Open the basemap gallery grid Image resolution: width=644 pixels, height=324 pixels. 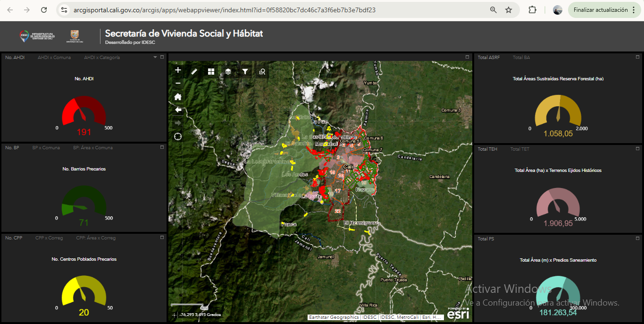[211, 71]
